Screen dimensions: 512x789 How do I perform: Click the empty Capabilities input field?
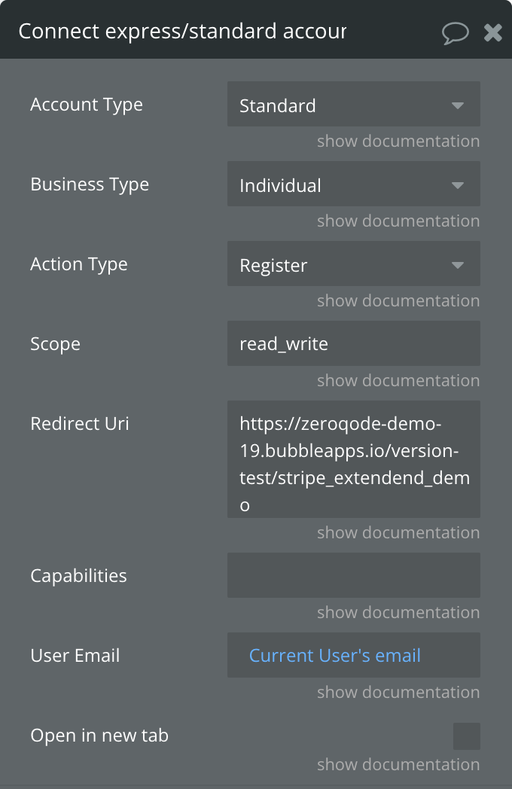tap(354, 575)
